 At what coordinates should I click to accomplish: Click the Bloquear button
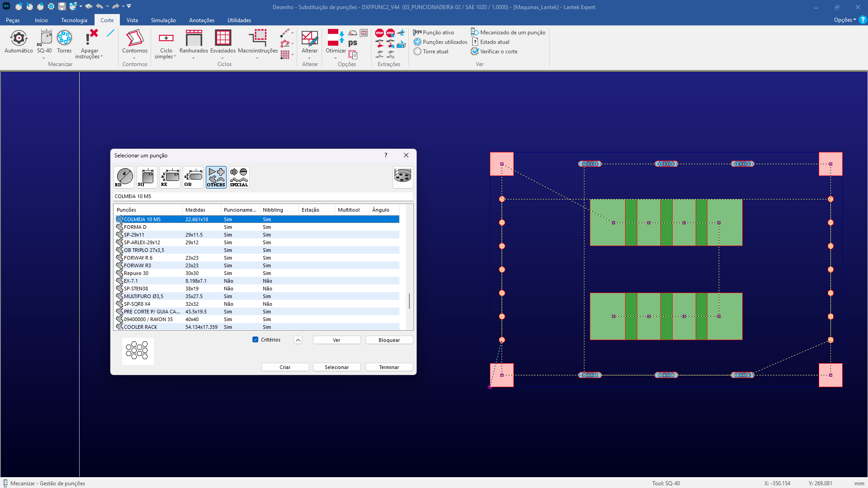pos(389,340)
